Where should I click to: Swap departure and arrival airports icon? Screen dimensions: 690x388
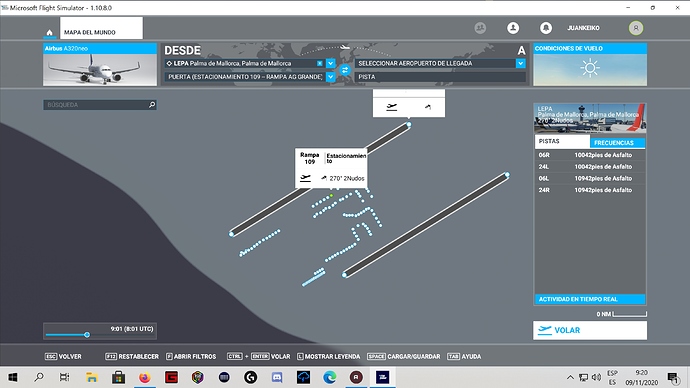pyautogui.click(x=345, y=70)
